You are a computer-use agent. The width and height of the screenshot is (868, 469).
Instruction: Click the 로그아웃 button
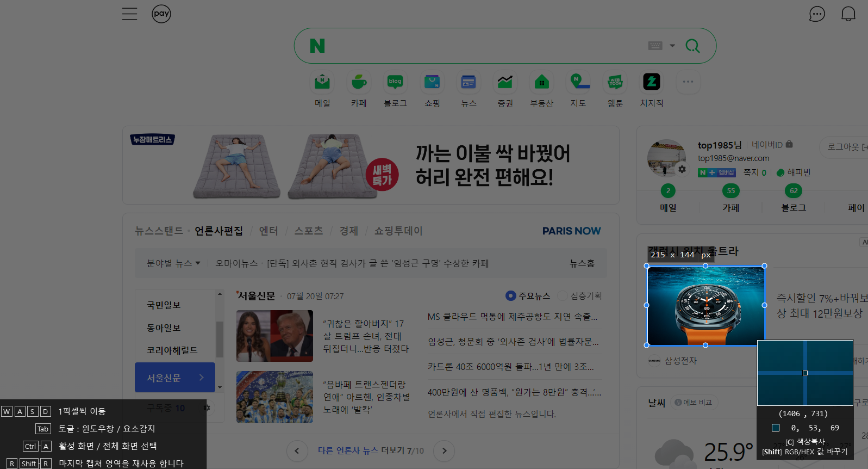pyautogui.click(x=844, y=147)
